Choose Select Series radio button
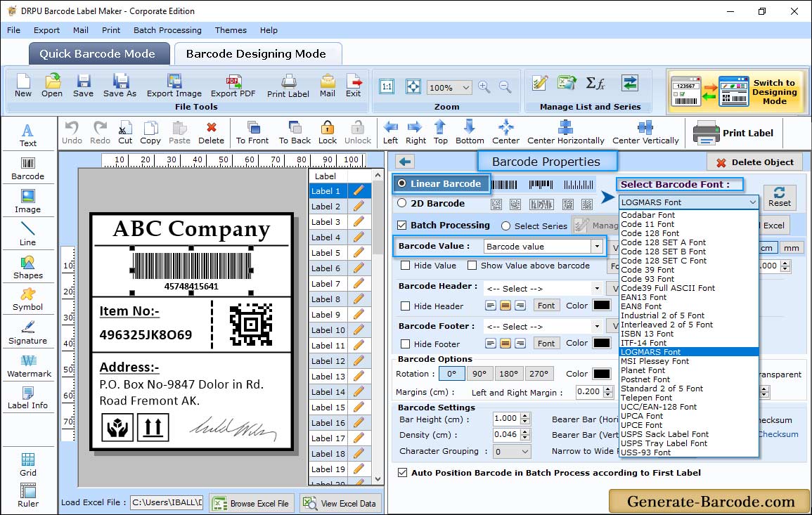The image size is (812, 515). [x=506, y=226]
